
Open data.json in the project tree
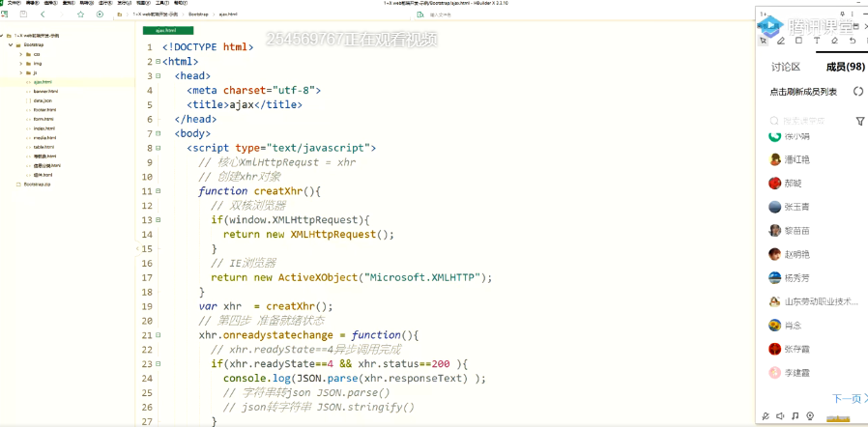coord(43,100)
